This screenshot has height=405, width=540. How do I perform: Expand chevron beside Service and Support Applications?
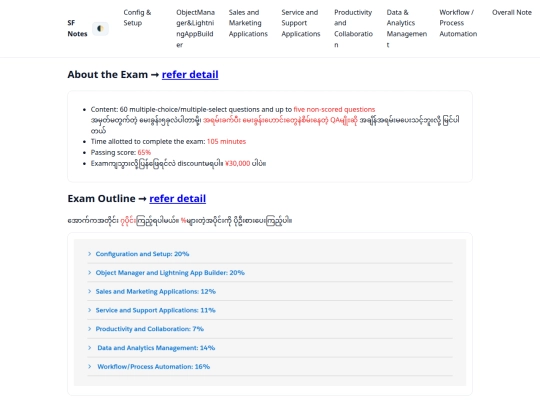pyautogui.click(x=90, y=310)
